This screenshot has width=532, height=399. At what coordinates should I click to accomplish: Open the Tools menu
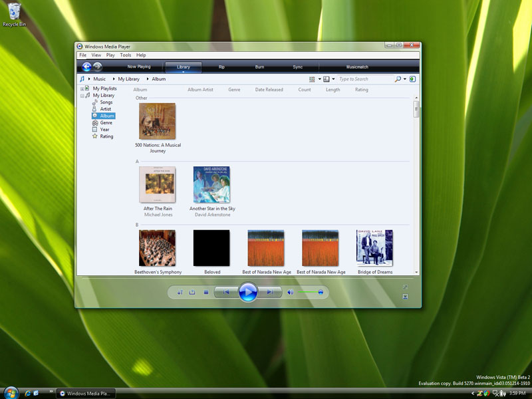[126, 55]
